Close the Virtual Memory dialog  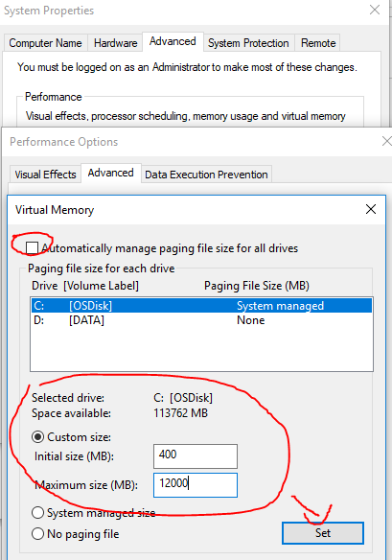pos(371,209)
